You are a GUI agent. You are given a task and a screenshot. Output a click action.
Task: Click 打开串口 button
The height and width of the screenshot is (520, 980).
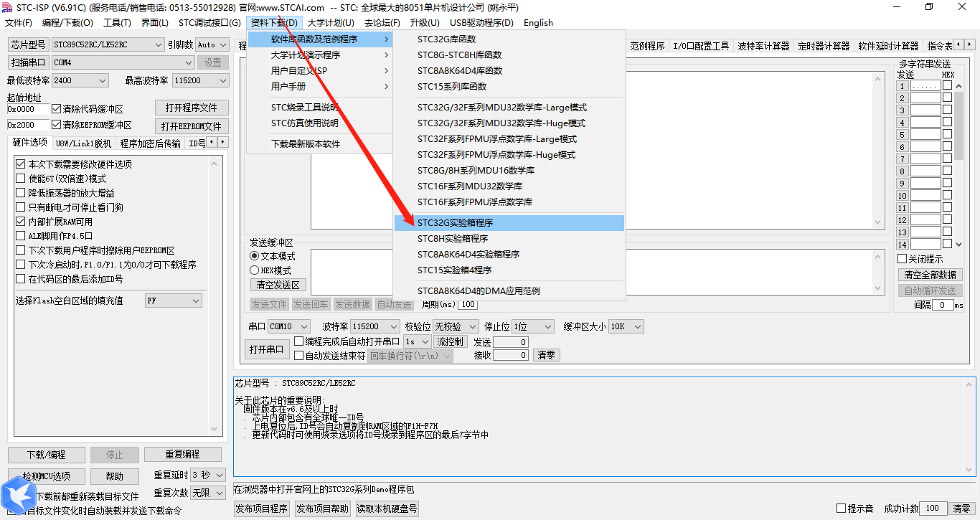click(266, 349)
